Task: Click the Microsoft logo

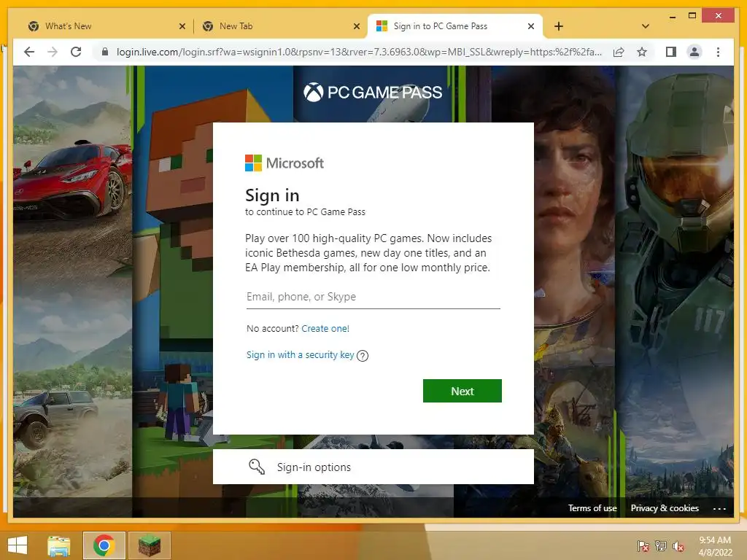Action: click(285, 163)
